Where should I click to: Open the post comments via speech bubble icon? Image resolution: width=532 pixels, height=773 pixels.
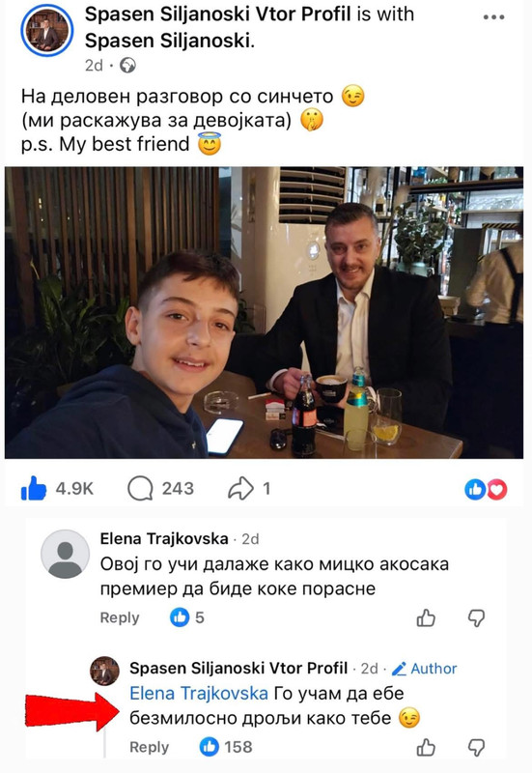140,489
